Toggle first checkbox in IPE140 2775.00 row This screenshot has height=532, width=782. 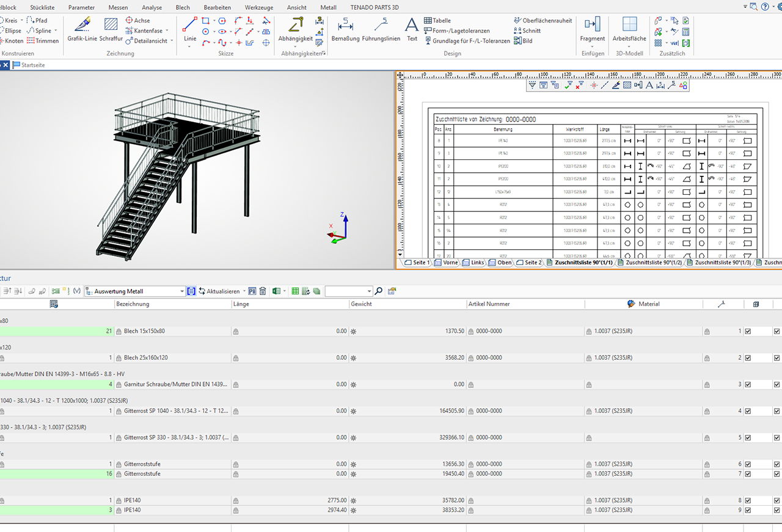[748, 500]
